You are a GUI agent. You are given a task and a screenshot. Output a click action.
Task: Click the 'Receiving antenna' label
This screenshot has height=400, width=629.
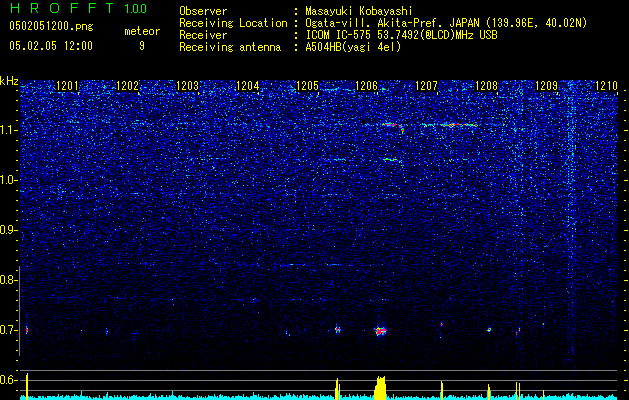pos(230,47)
